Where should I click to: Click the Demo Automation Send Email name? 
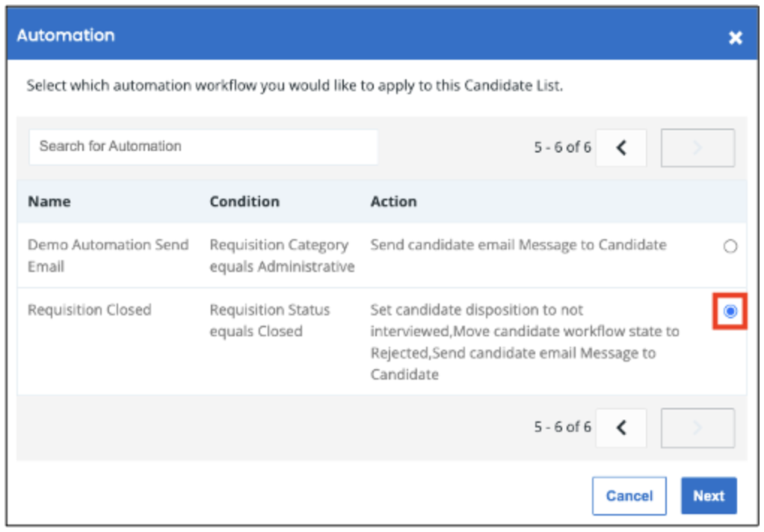[108, 256]
